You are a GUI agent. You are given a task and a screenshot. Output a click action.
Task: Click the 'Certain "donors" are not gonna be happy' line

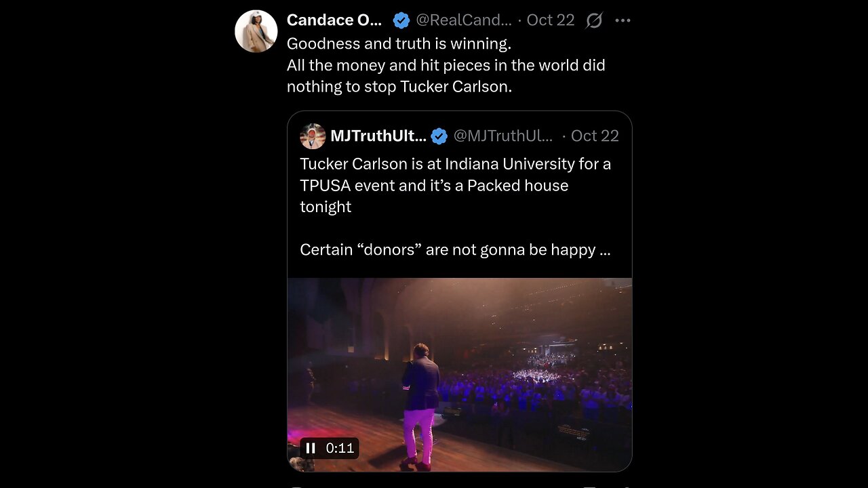455,250
